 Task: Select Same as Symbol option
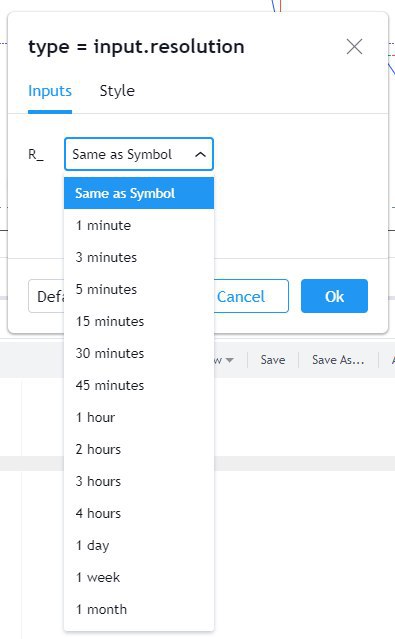[139, 193]
